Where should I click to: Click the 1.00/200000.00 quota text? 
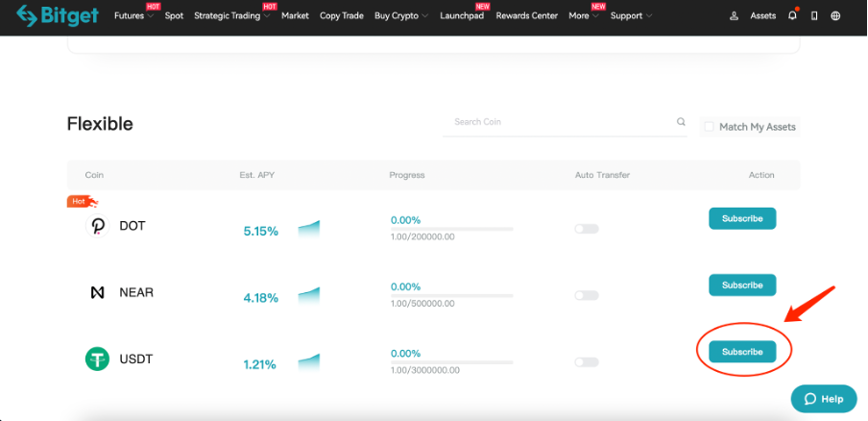click(x=422, y=237)
